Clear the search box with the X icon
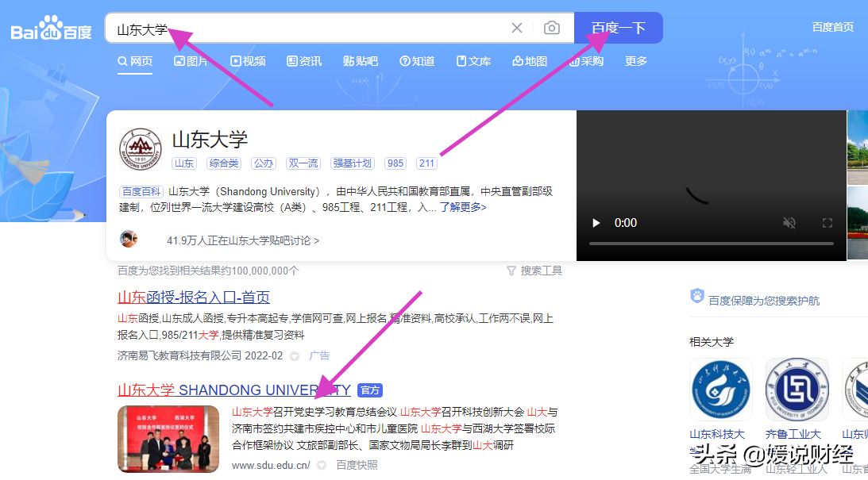The image size is (868, 480). pyautogui.click(x=516, y=28)
